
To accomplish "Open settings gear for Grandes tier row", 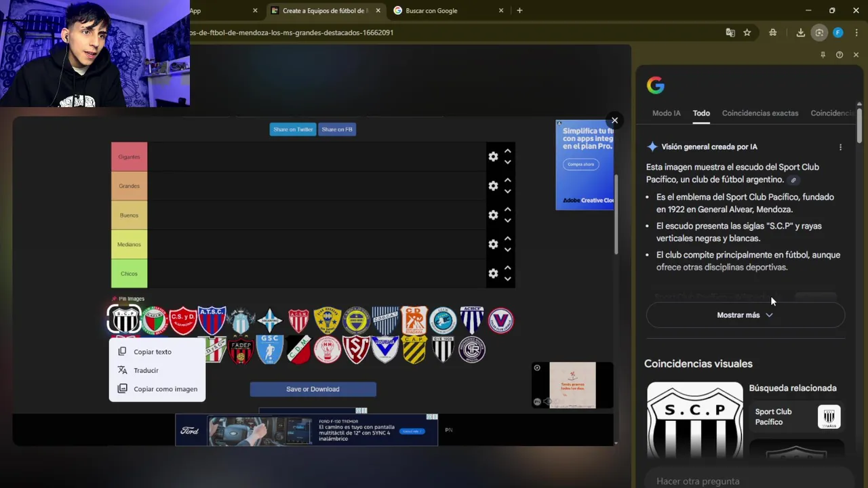I will pos(493,186).
